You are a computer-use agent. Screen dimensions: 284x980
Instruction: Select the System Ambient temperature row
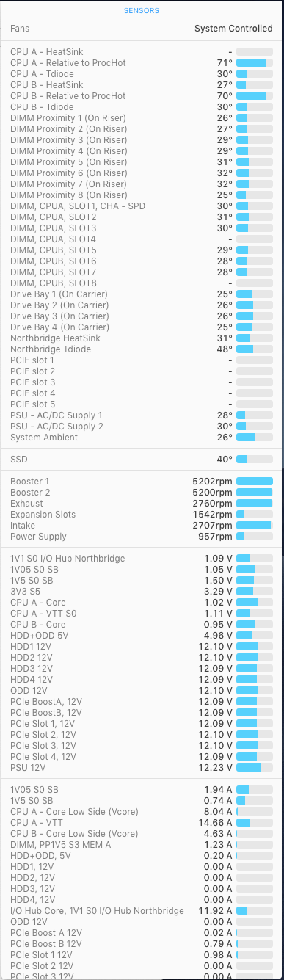[x=142, y=438]
